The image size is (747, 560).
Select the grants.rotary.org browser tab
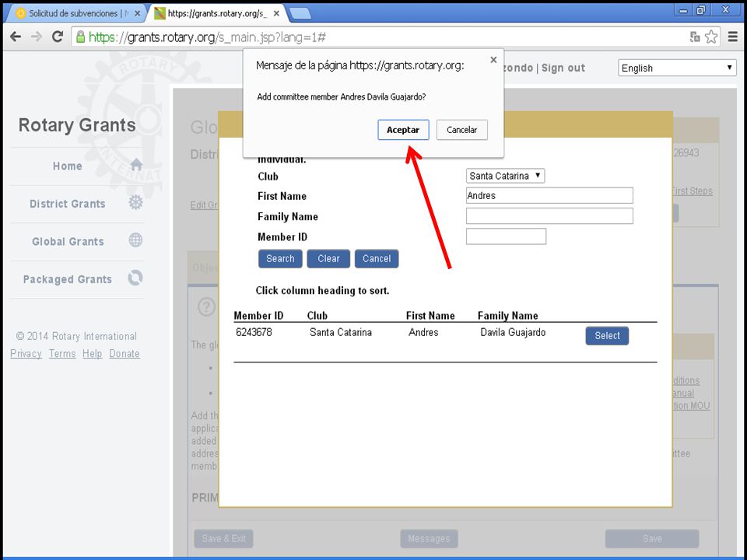pos(217,13)
